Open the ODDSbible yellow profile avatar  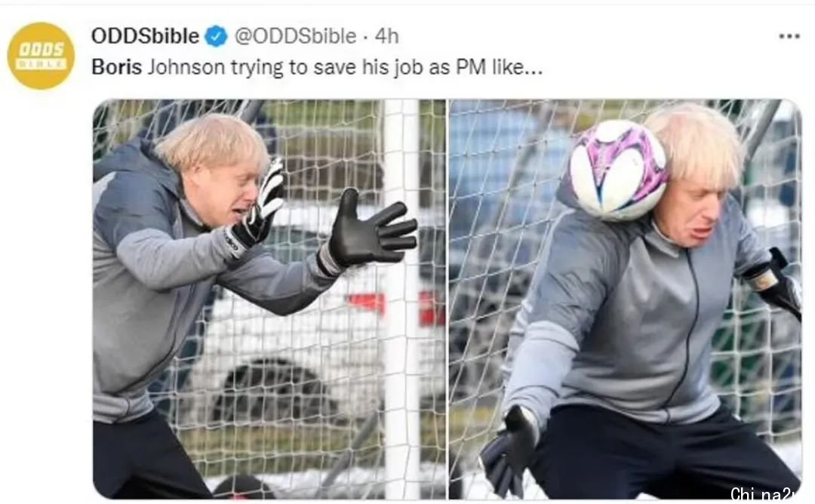41,56
